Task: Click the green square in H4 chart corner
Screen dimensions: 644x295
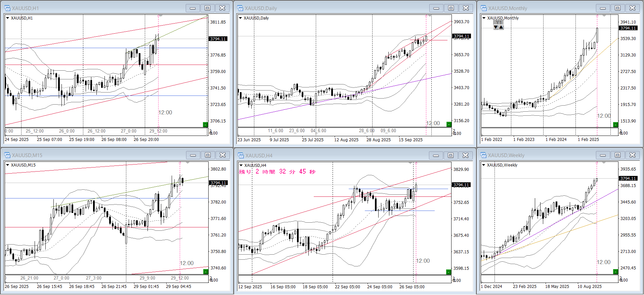Action: click(448, 272)
